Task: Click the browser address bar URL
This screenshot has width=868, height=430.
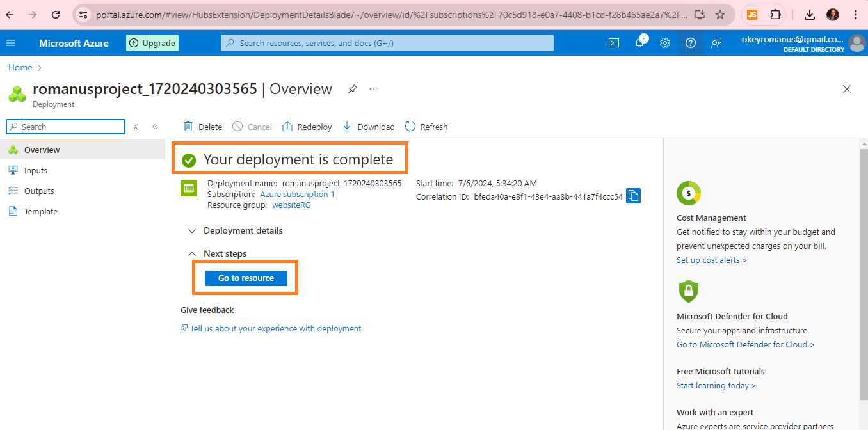Action: coord(390,14)
